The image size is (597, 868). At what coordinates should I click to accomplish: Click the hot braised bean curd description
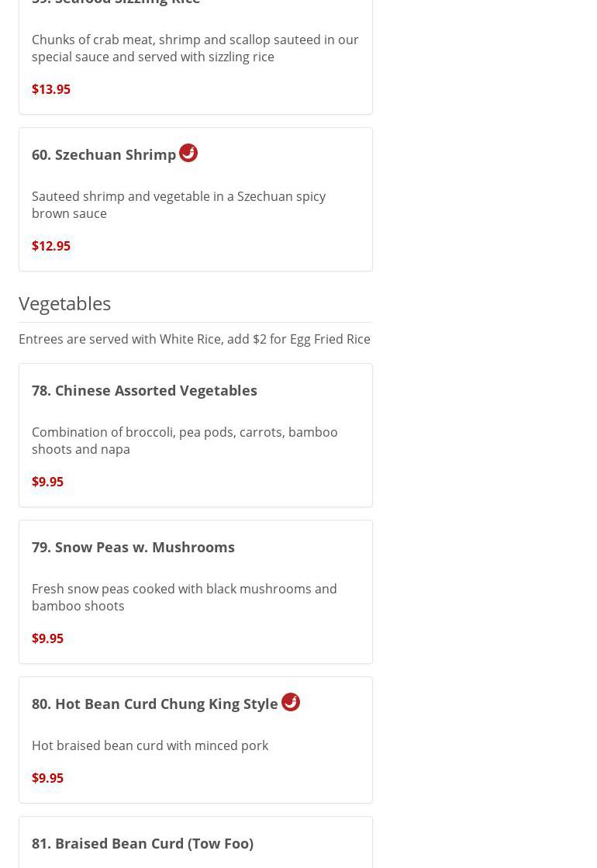(x=150, y=745)
